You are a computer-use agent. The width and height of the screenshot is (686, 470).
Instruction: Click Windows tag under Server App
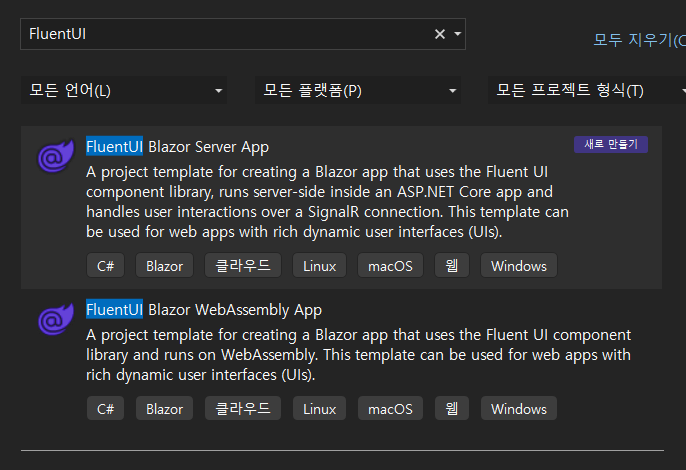pyautogui.click(x=519, y=266)
